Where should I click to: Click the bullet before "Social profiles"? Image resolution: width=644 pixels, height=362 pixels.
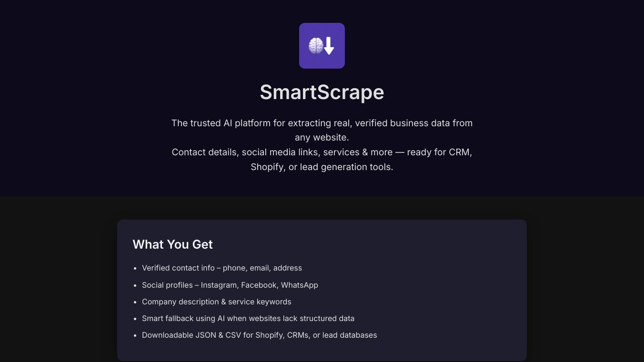(135, 285)
